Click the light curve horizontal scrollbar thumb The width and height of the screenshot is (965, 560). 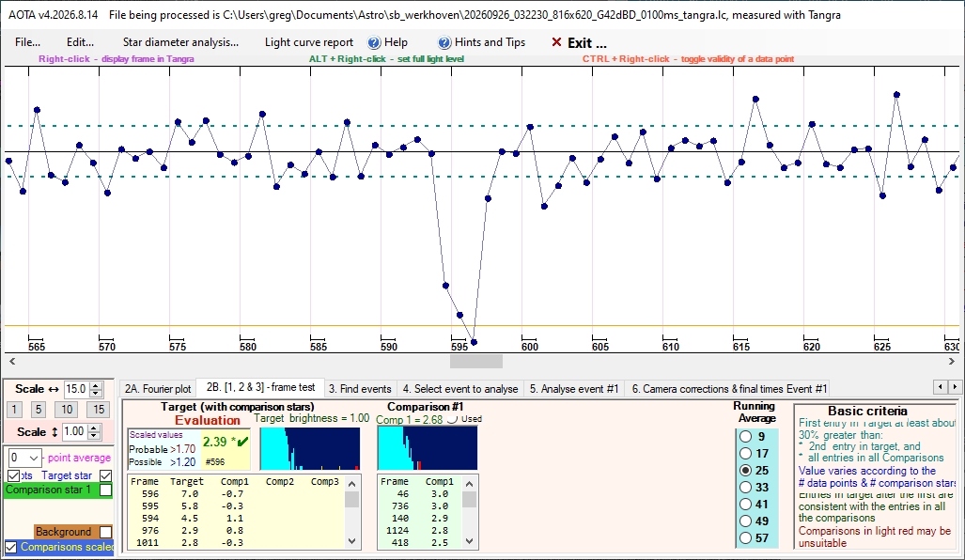tap(475, 362)
